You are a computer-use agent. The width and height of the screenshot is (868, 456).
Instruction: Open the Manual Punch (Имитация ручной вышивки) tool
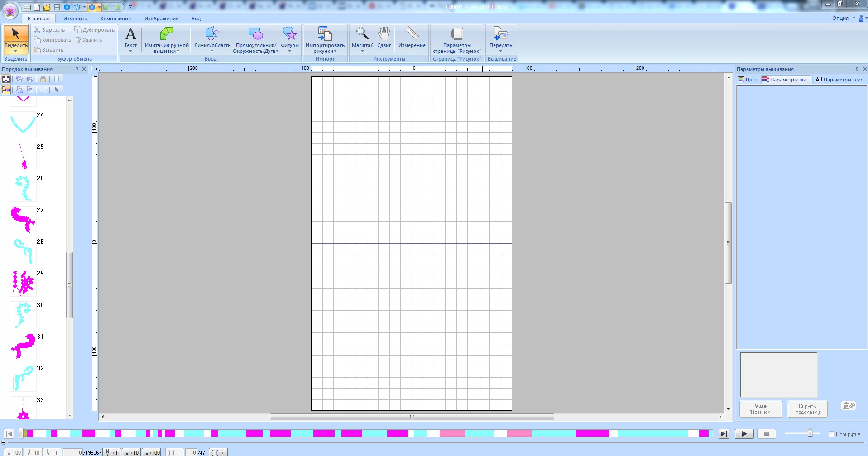[167, 38]
